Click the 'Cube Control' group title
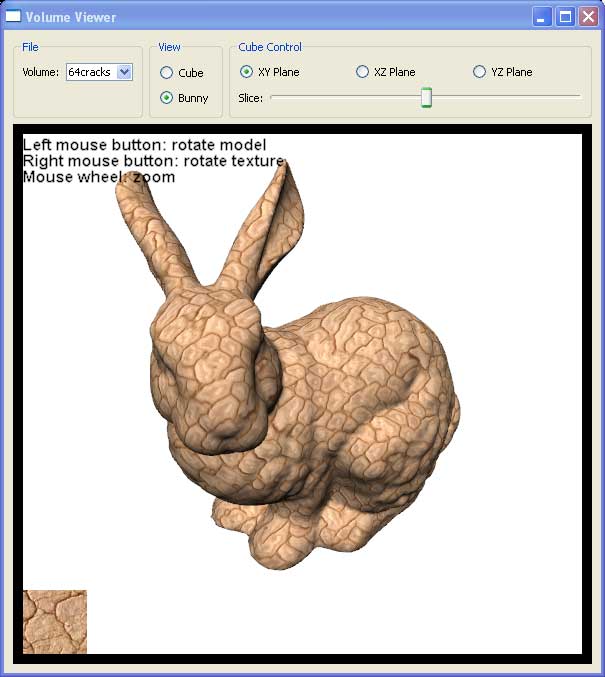This screenshot has width=605, height=677. tap(270, 47)
